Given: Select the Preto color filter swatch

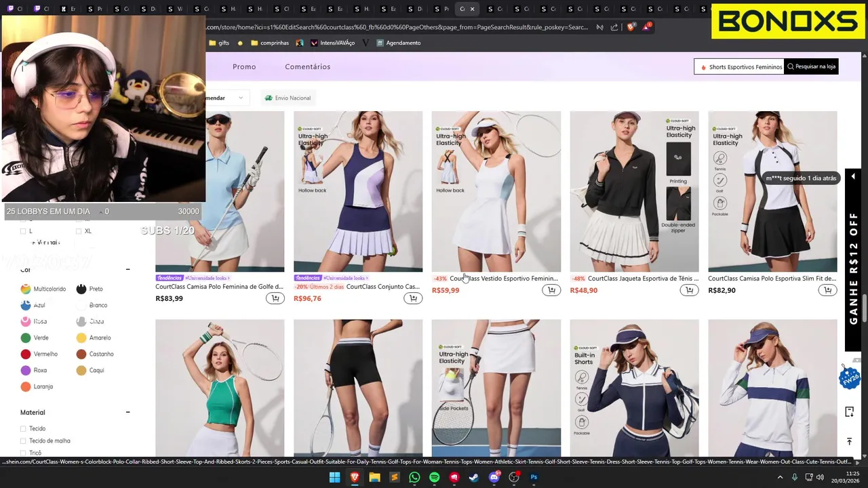Looking at the screenshot, I should tap(81, 289).
